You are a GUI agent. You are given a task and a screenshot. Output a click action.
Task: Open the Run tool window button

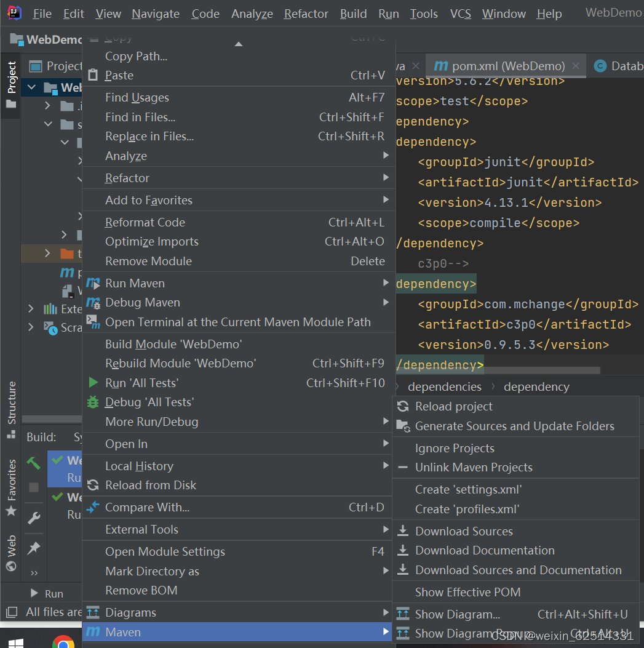[47, 593]
